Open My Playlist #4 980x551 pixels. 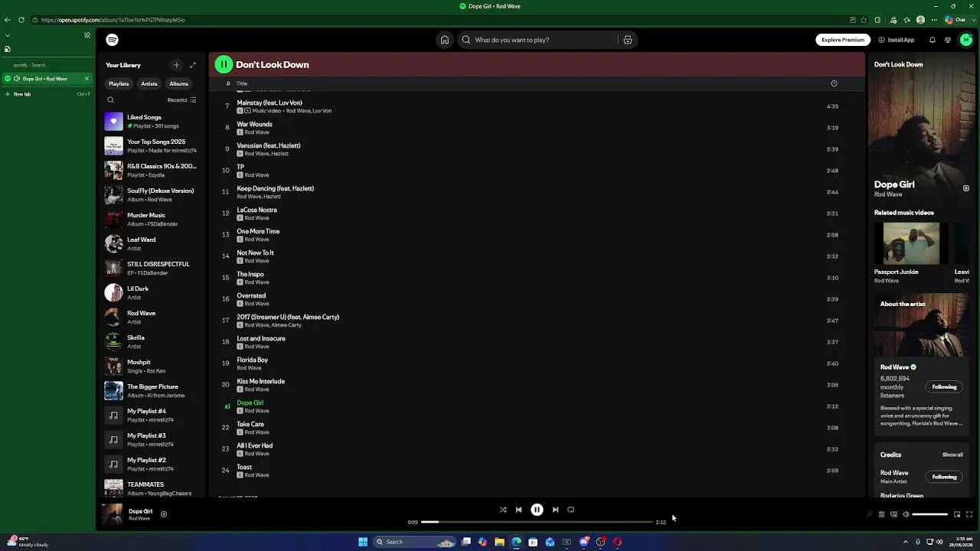click(x=152, y=415)
